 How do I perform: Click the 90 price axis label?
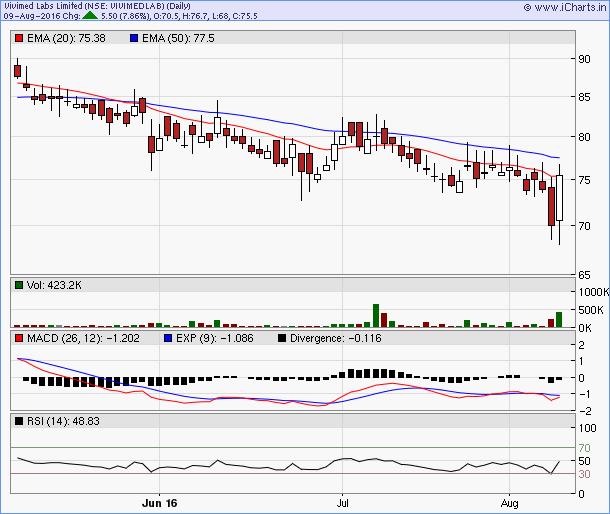pos(584,59)
